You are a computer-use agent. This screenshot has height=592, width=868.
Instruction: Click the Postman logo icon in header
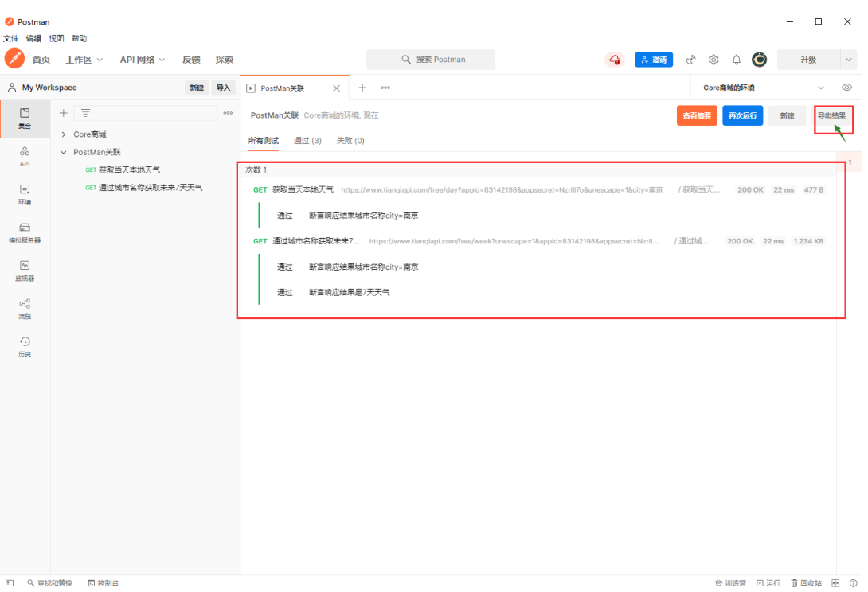pyautogui.click(x=14, y=59)
